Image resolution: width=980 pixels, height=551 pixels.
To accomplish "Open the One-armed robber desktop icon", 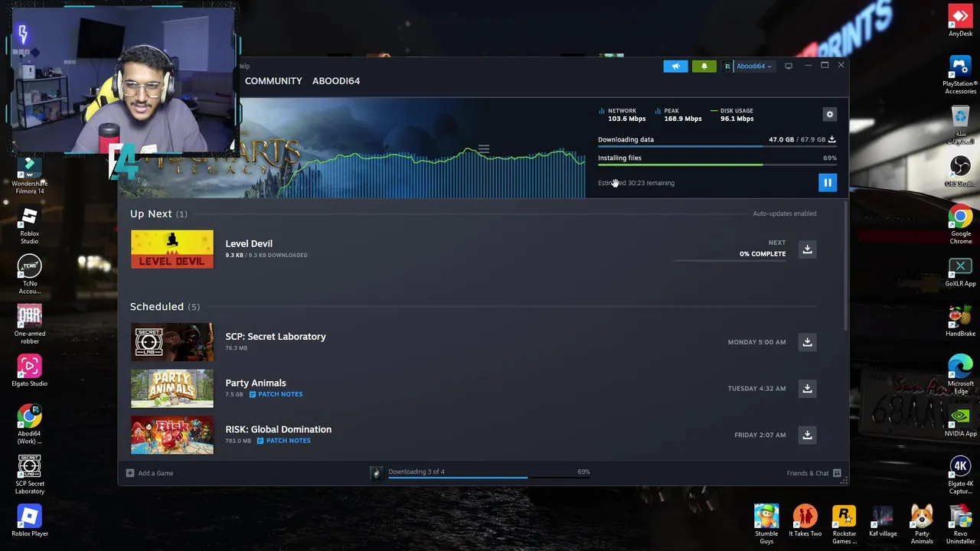I will pyautogui.click(x=30, y=324).
